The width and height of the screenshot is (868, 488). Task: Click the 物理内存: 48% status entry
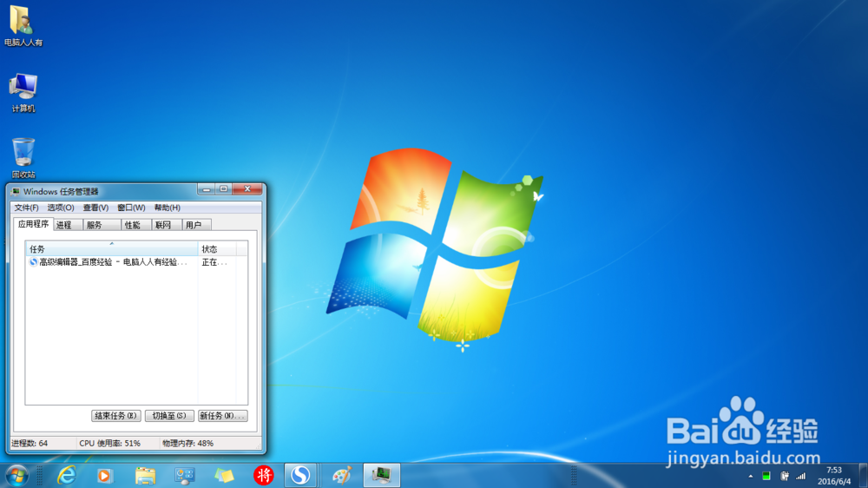(x=187, y=443)
